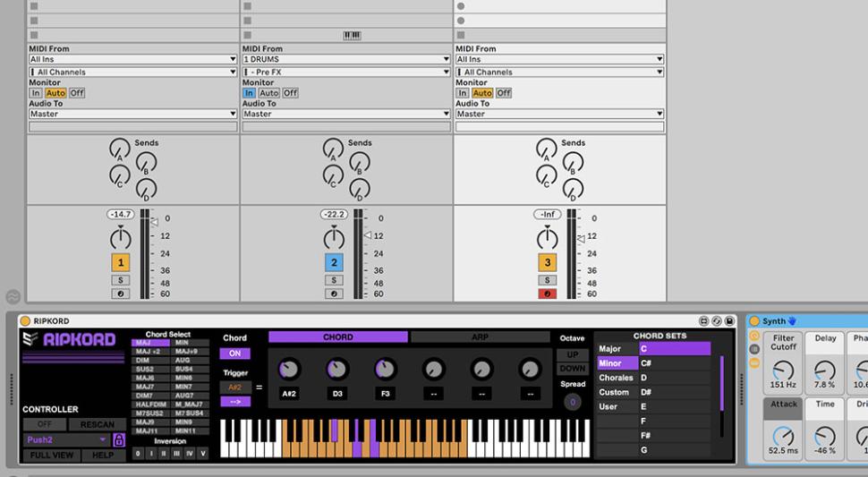The image size is (868, 477).
Task: Click the track 3 pan knob
Action: coord(547,238)
